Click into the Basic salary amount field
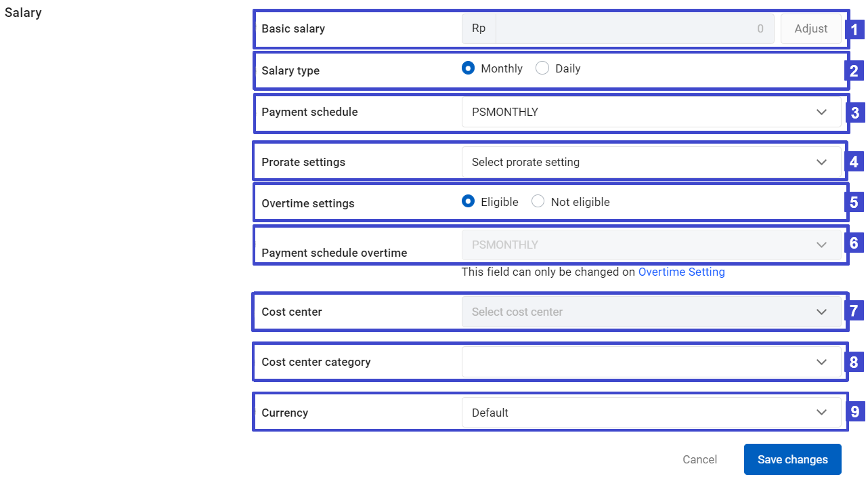868x479 pixels. tap(635, 28)
